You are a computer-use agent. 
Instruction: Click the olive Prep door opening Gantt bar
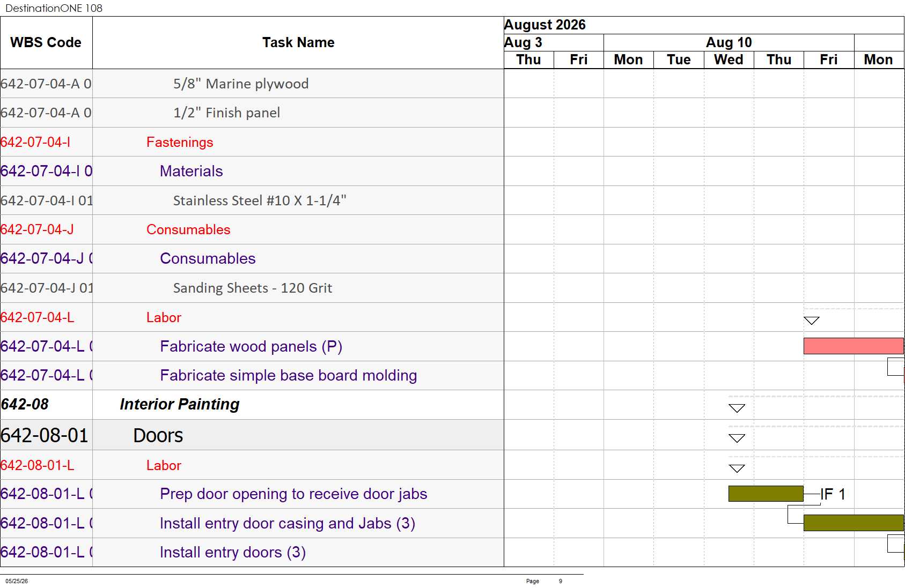(766, 494)
